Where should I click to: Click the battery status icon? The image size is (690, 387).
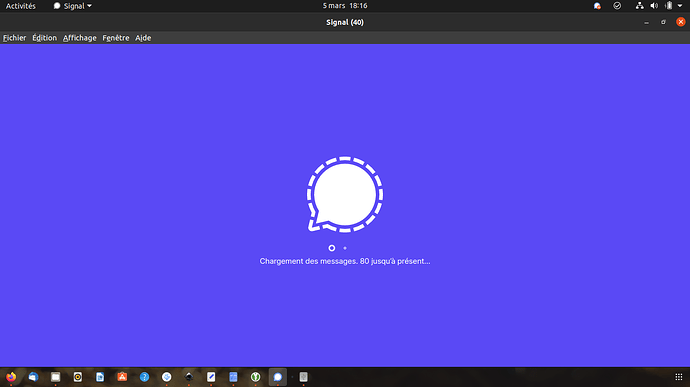tap(668, 6)
